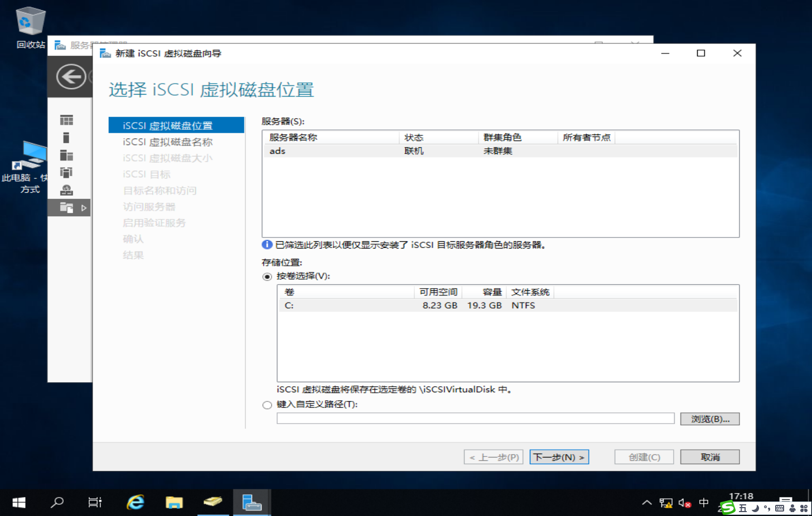Screen dimensions: 812x516
Task: Unmute audio via the speaker tray icon
Action: point(684,503)
